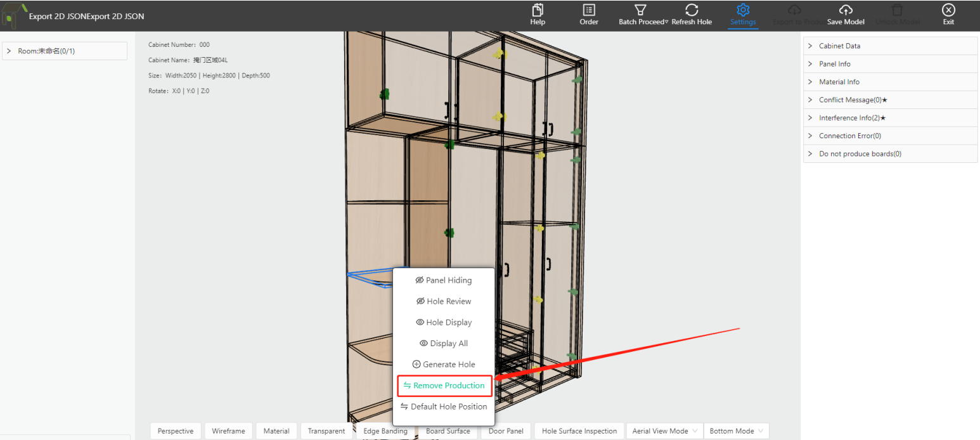This screenshot has width=980, height=440.
Task: Toggle Edge Banding display
Action: pos(385,431)
